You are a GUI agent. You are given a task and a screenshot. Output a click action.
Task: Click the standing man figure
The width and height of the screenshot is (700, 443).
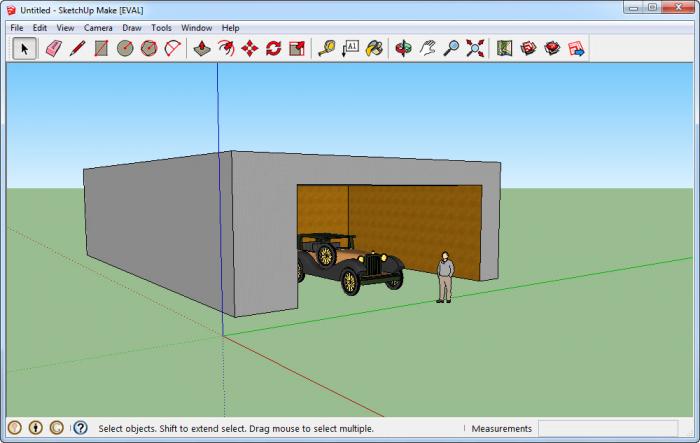coord(445,277)
